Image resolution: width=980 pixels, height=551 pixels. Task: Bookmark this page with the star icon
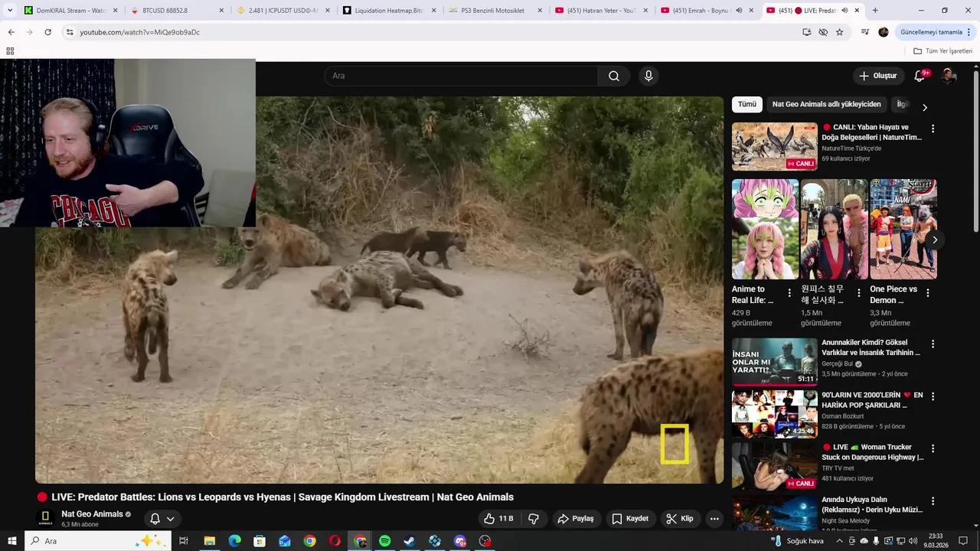840,32
